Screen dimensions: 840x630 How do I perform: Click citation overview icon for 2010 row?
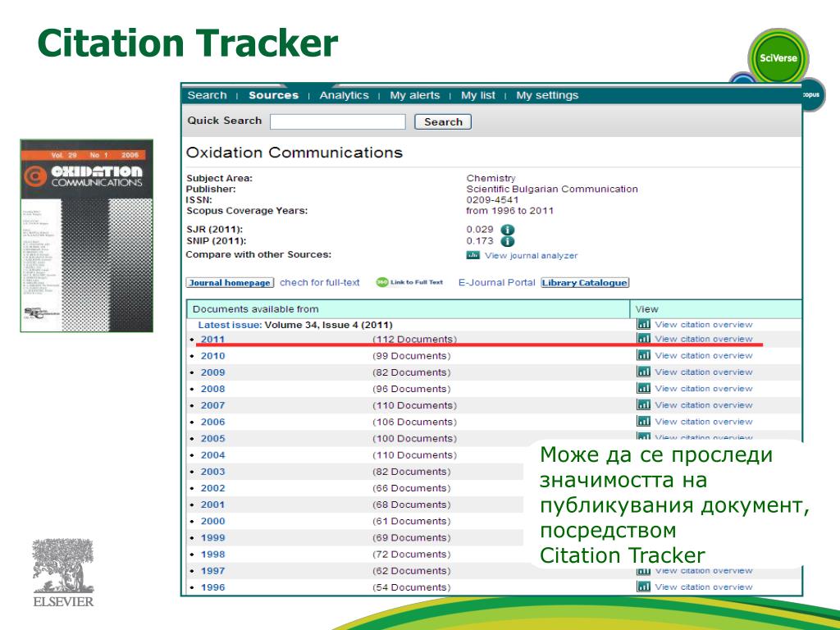[643, 355]
